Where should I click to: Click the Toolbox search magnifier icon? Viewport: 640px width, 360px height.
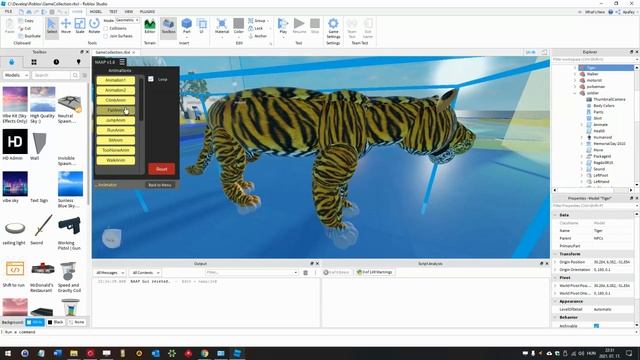tap(75, 75)
